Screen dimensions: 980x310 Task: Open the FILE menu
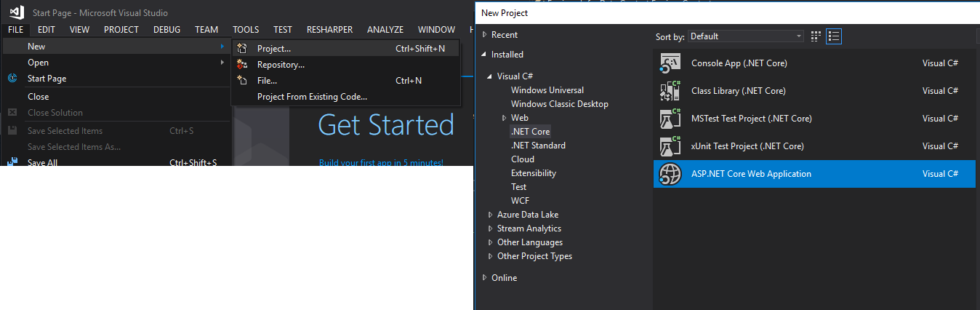[x=16, y=30]
